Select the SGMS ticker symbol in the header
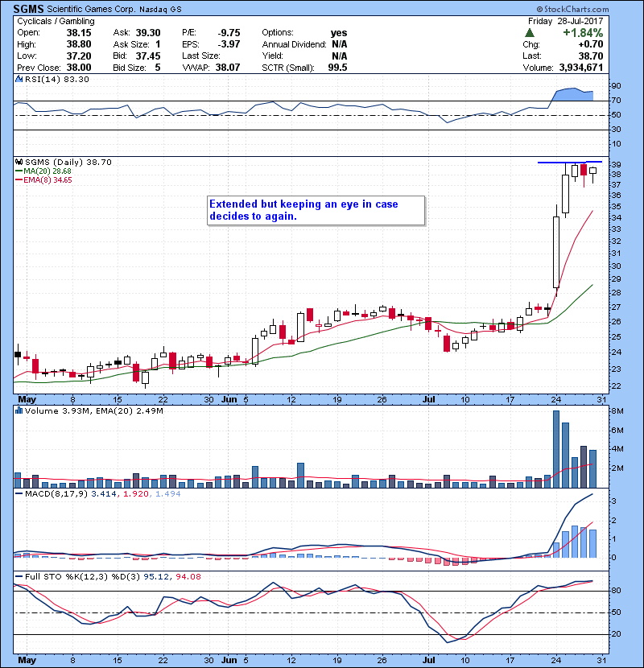The image size is (644, 668). (28, 9)
